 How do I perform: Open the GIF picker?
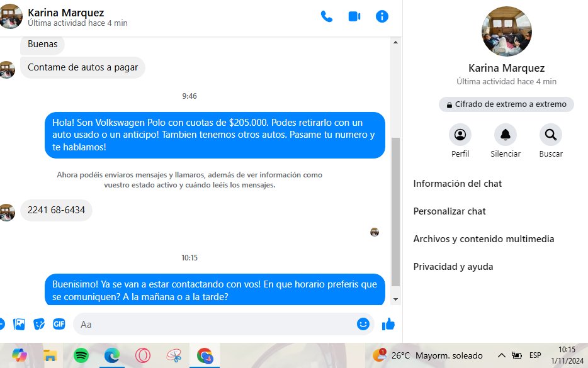59,324
